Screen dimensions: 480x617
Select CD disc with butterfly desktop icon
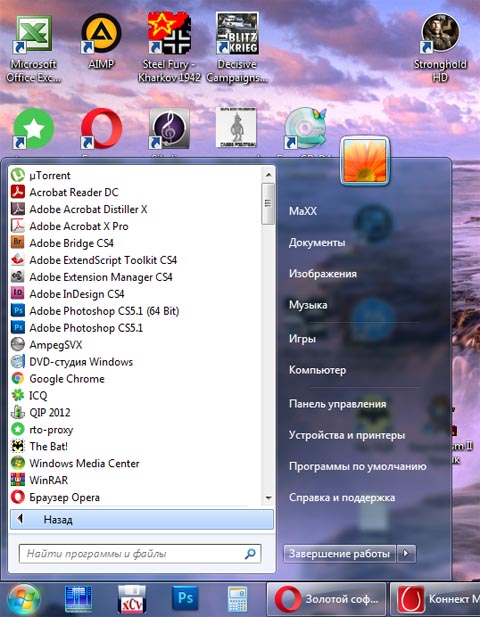pos(305,129)
